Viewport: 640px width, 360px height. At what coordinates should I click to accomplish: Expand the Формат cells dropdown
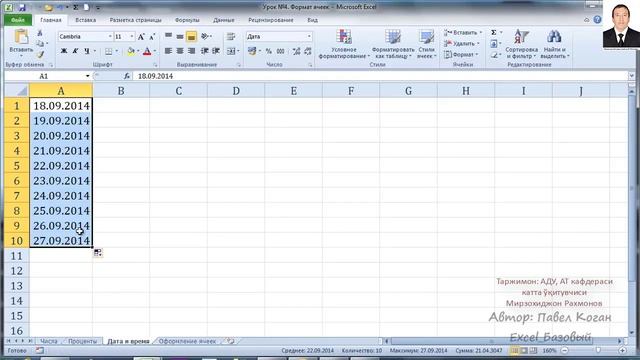coord(477,54)
